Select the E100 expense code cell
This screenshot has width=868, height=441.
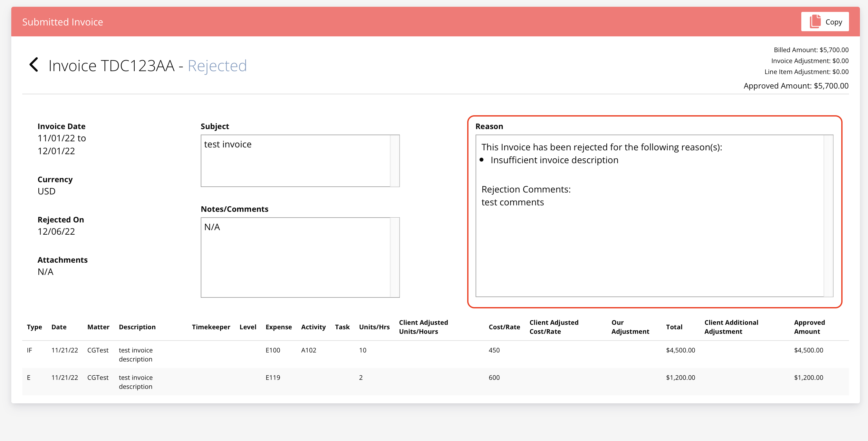tap(273, 350)
